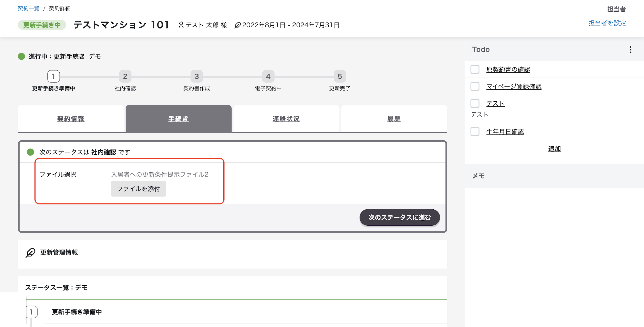644x327 pixels.
Task: Tick the 生年月日確認 todo checkbox
Action: [475, 131]
